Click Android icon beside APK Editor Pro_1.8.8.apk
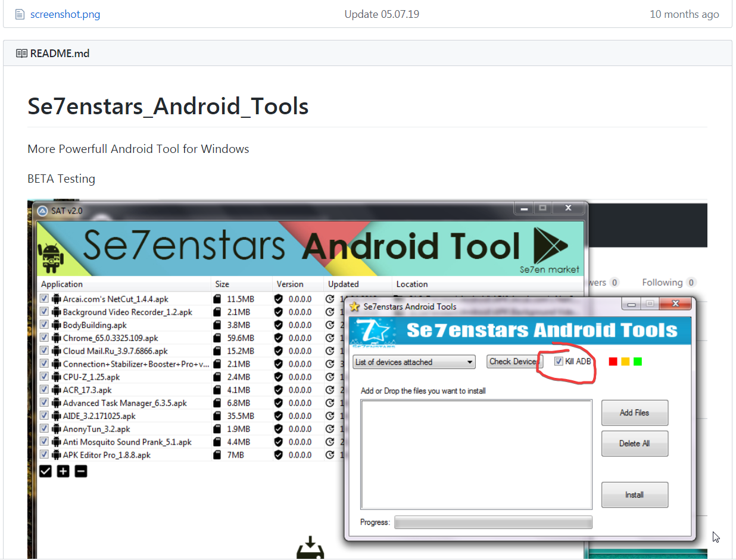Image resolution: width=736 pixels, height=560 pixels. coord(57,455)
